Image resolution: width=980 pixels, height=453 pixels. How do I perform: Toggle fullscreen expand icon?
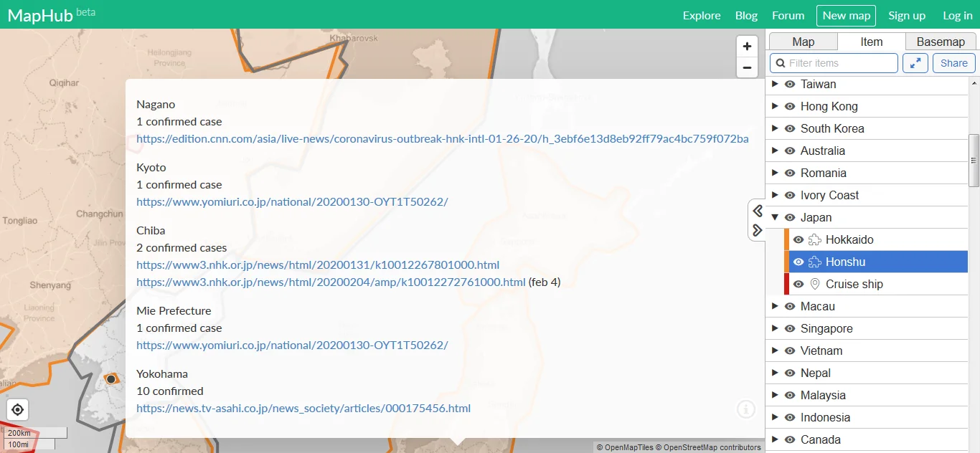915,63
